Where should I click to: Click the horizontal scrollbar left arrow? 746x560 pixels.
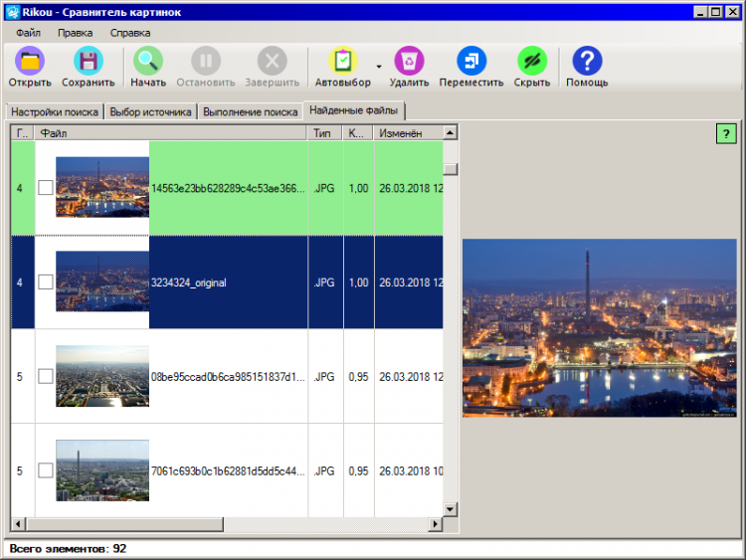(x=18, y=524)
